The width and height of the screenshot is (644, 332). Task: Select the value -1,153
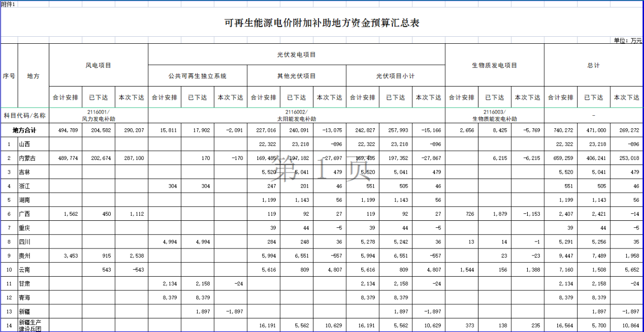[531, 214]
